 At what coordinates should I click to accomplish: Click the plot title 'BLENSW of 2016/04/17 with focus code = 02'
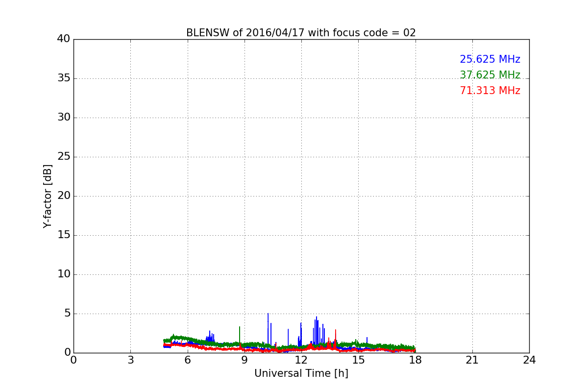click(301, 33)
